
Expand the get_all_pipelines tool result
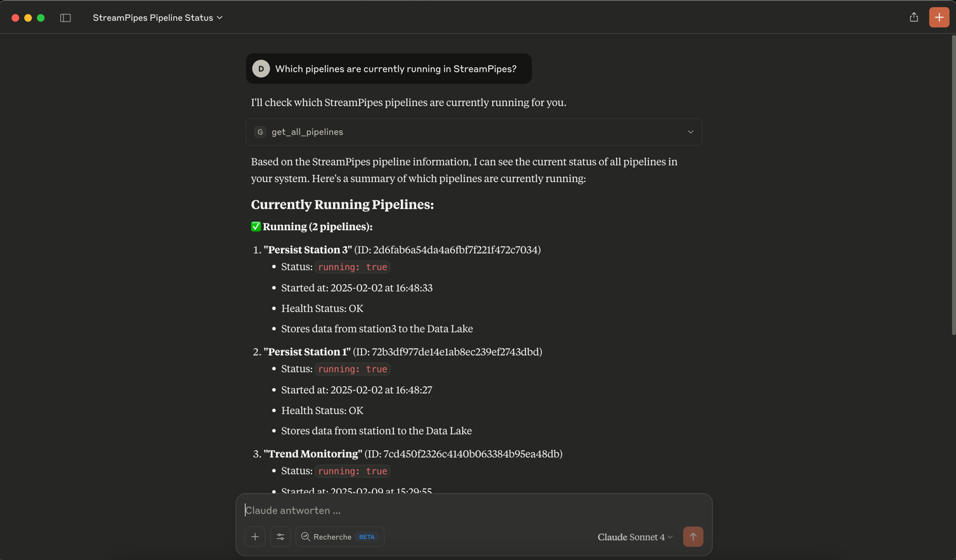(x=691, y=132)
